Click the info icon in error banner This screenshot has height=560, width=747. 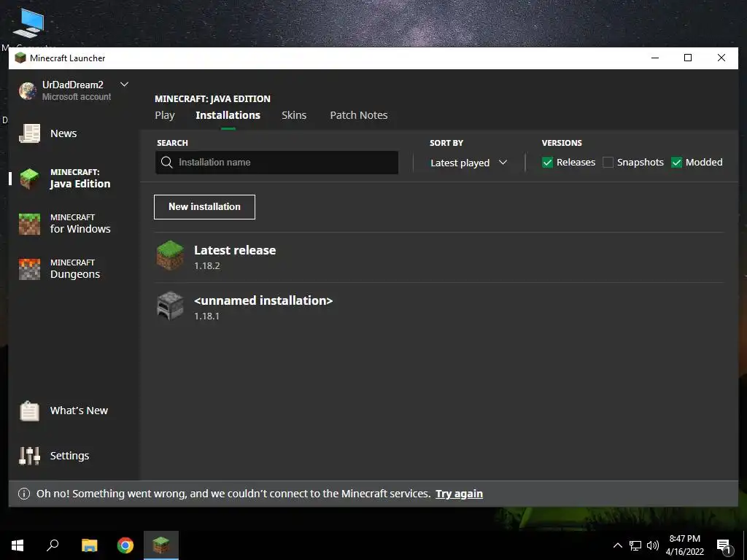point(24,494)
